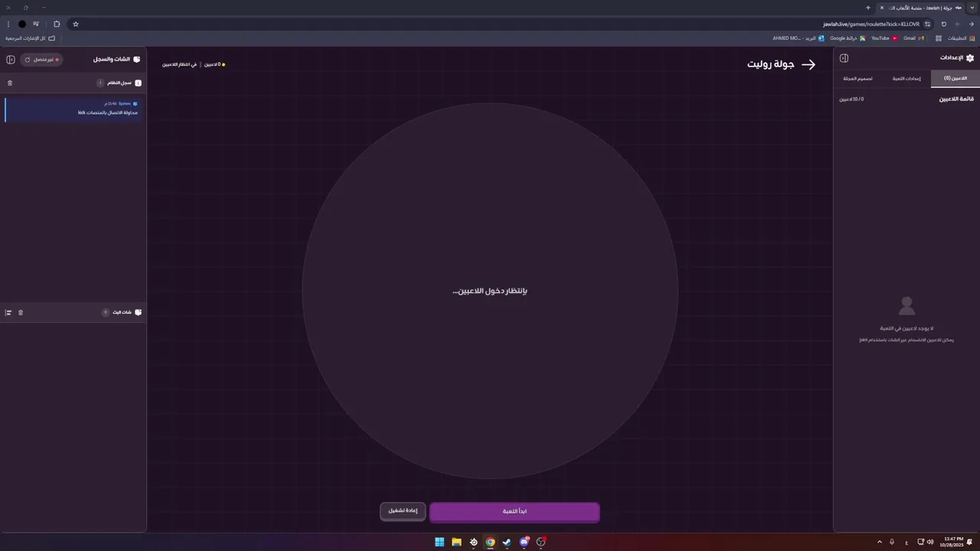
Task: Go forward with the browser navigation arrow
Action: (957, 24)
